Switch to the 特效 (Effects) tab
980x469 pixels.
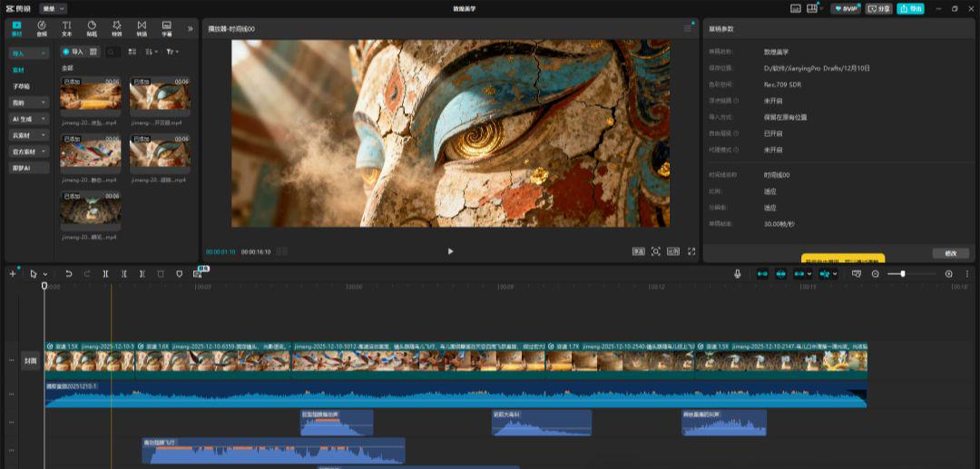click(x=116, y=27)
